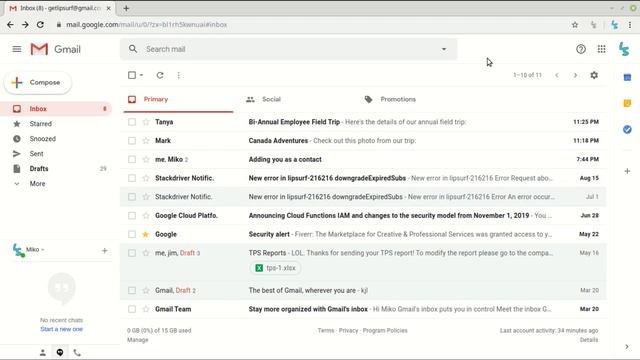
Task: Check the TPS Reports conversation checkbox
Action: tap(132, 253)
